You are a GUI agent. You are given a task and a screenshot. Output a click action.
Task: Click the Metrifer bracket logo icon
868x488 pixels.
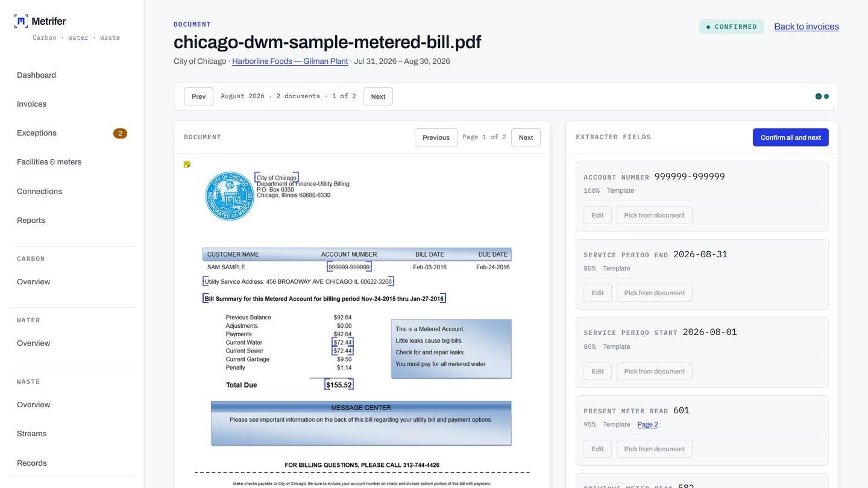tap(21, 21)
